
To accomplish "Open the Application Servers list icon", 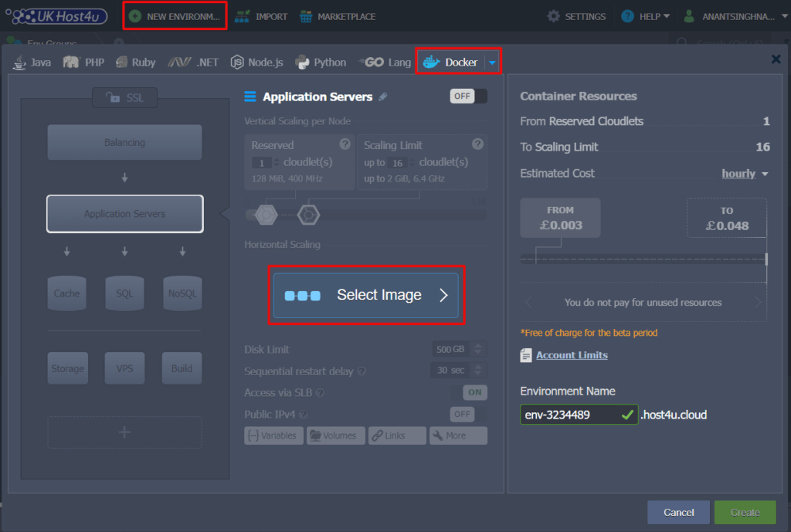I will click(x=250, y=97).
